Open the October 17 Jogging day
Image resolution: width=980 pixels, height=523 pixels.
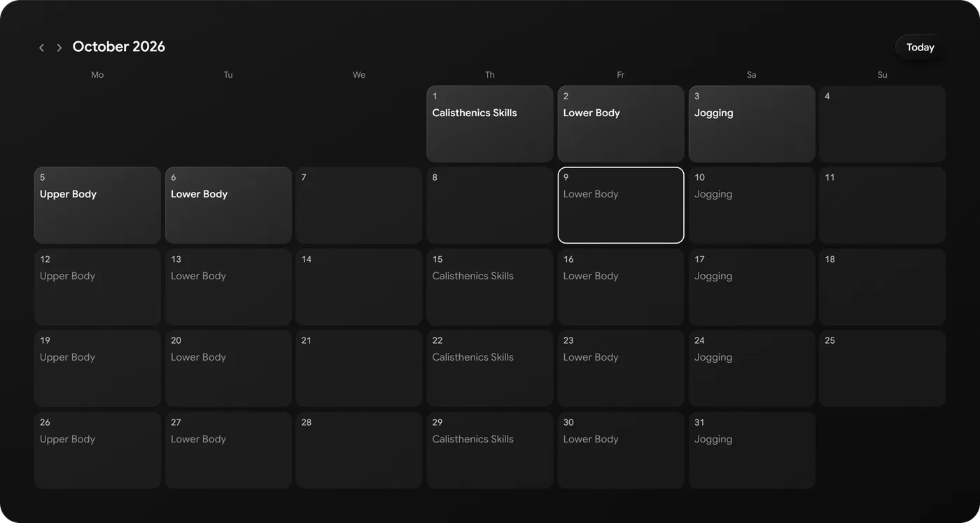pyautogui.click(x=752, y=287)
